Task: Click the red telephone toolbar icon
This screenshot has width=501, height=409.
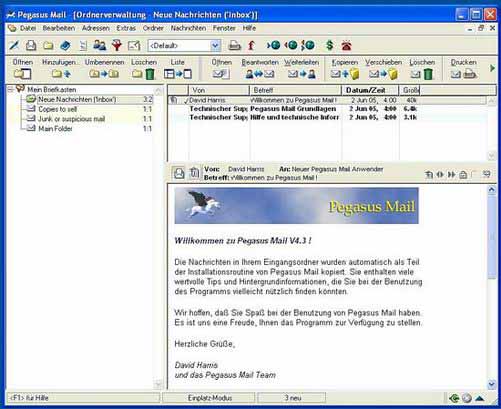Action: click(x=346, y=45)
